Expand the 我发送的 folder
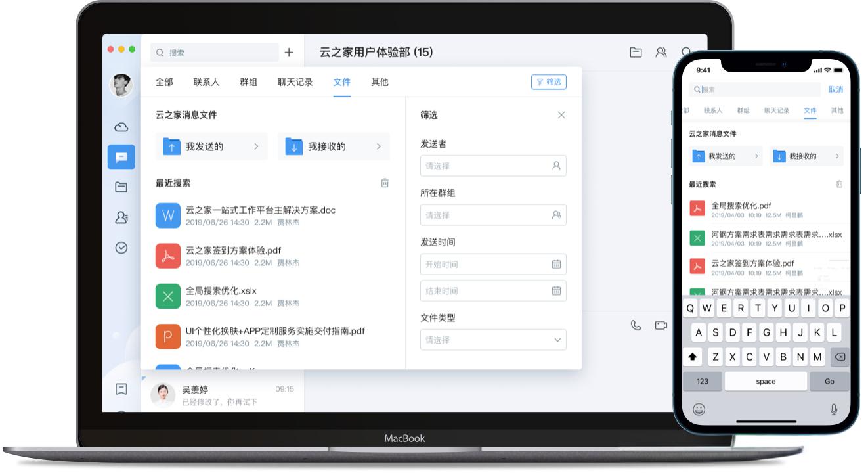The width and height of the screenshot is (868, 473). click(211, 146)
